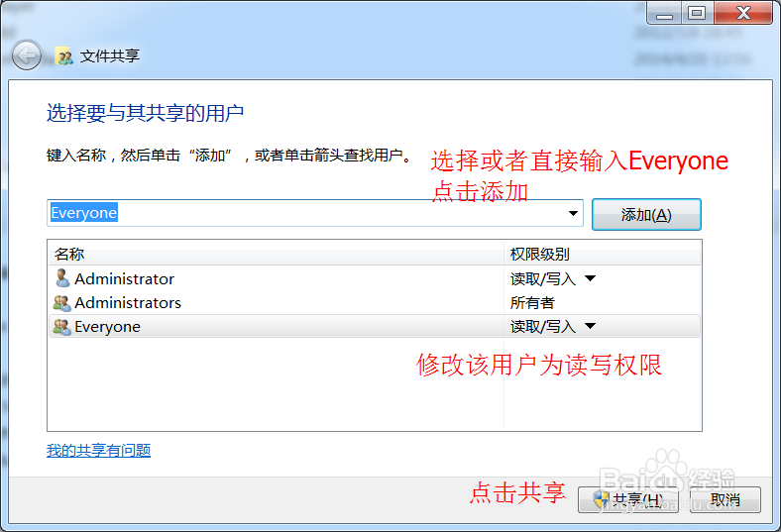
Task: Sort by the 名称 column header
Action: pyautogui.click(x=276, y=254)
